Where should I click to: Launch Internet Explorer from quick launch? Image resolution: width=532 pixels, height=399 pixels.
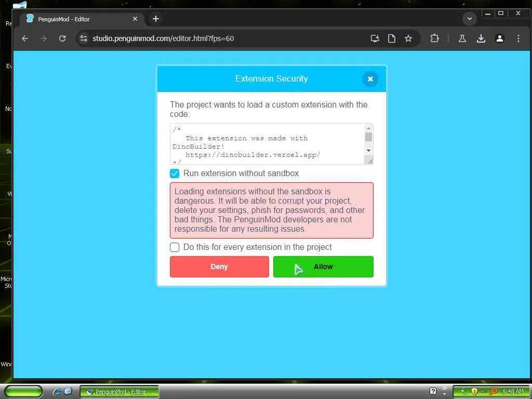click(57, 392)
